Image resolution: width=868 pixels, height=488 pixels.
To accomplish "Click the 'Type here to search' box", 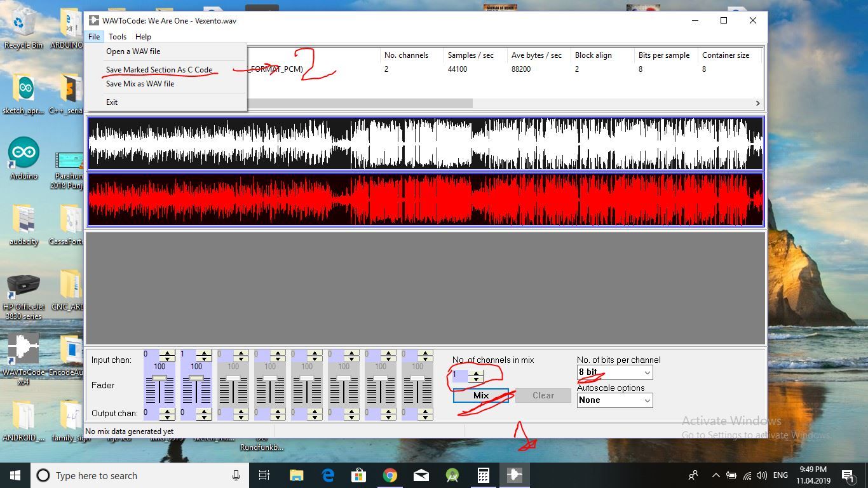I will (127, 475).
